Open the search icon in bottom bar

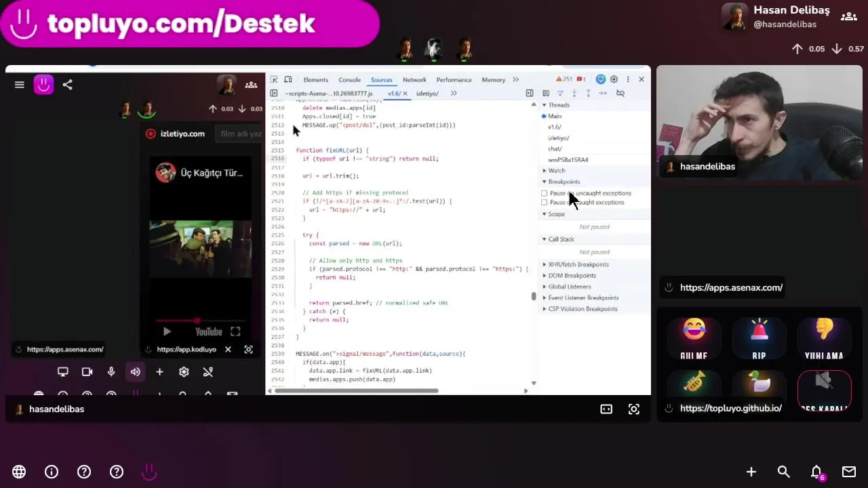[784, 472]
